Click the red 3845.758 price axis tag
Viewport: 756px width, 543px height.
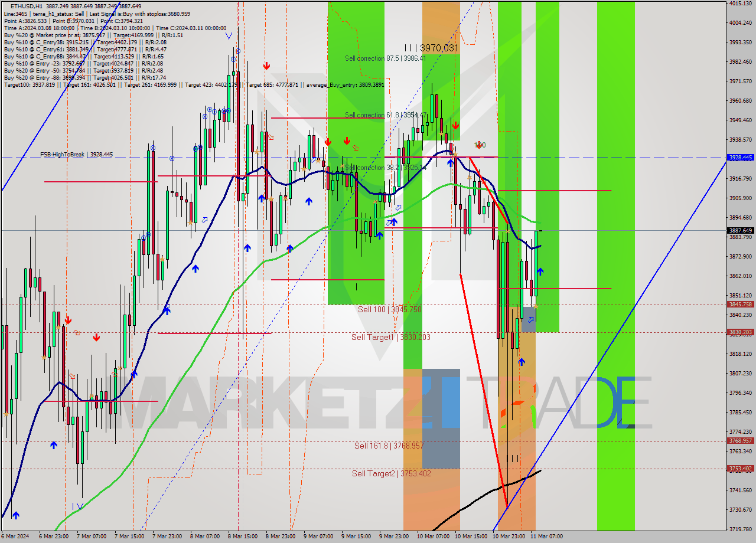741,305
